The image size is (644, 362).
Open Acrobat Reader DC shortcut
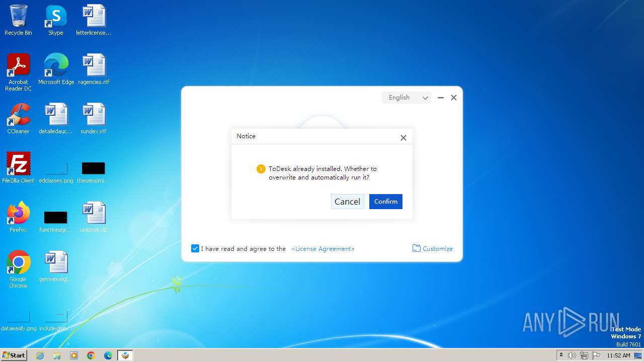18,72
